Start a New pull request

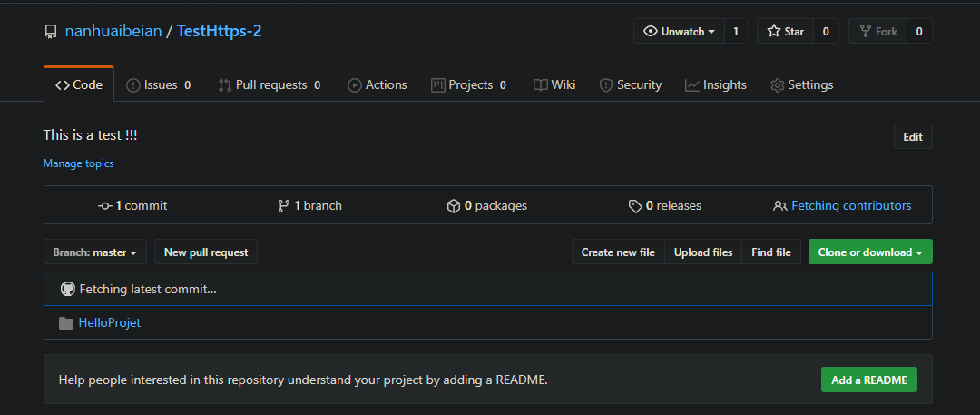pos(206,252)
